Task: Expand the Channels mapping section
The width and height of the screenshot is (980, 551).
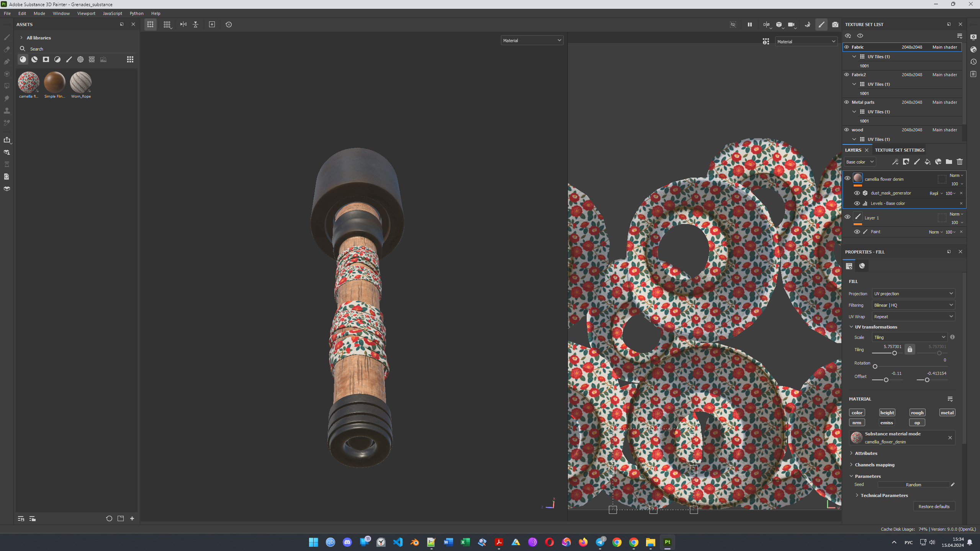Action: click(x=874, y=464)
